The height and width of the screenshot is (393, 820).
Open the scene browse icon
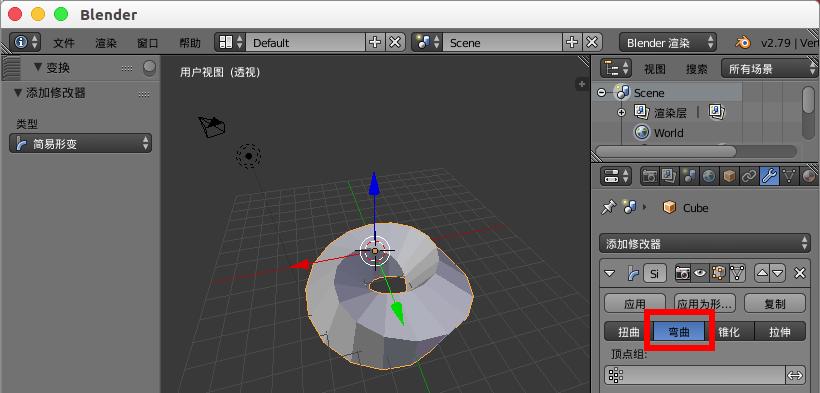click(x=427, y=42)
